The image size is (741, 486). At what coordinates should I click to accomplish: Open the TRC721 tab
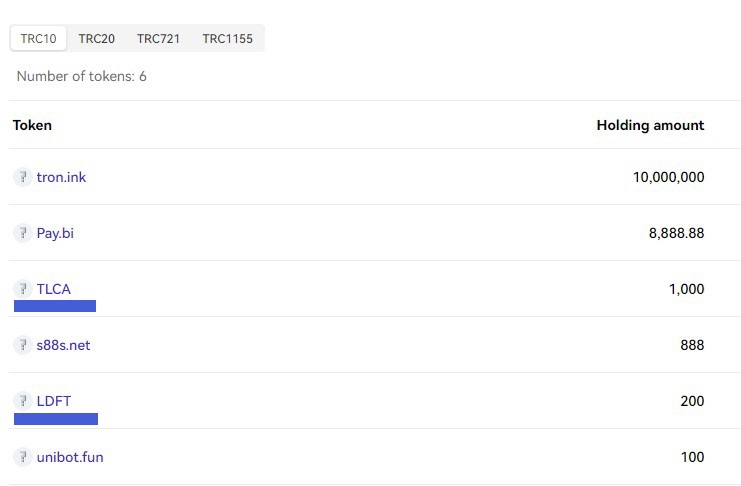pos(158,39)
